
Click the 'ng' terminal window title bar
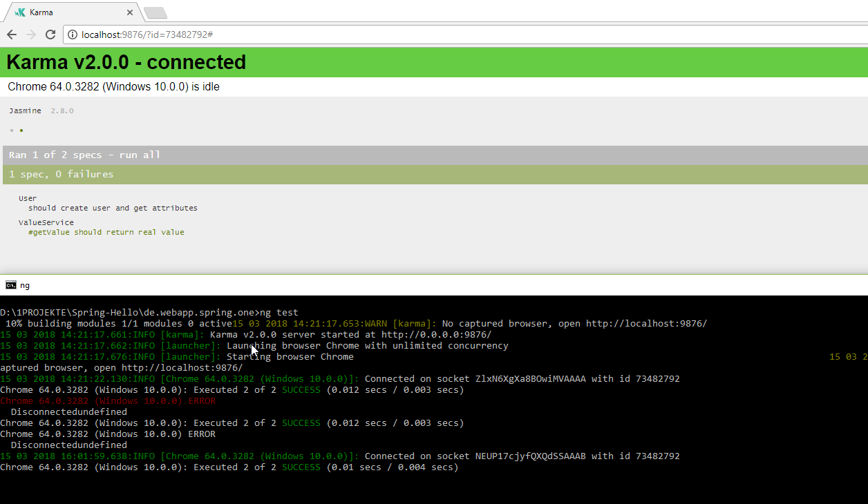[x=415, y=285]
